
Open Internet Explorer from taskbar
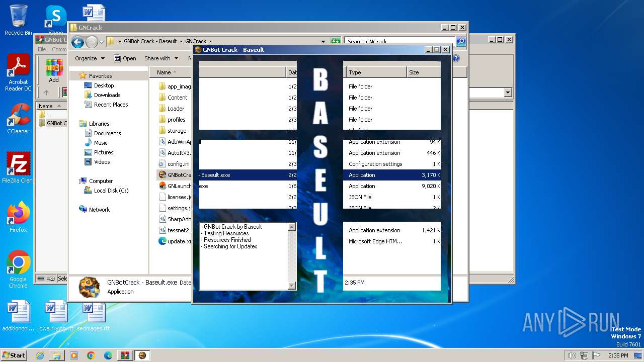tap(40, 355)
